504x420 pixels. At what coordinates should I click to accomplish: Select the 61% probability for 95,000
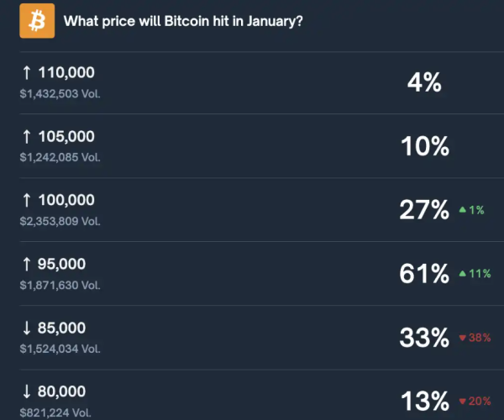tap(424, 274)
